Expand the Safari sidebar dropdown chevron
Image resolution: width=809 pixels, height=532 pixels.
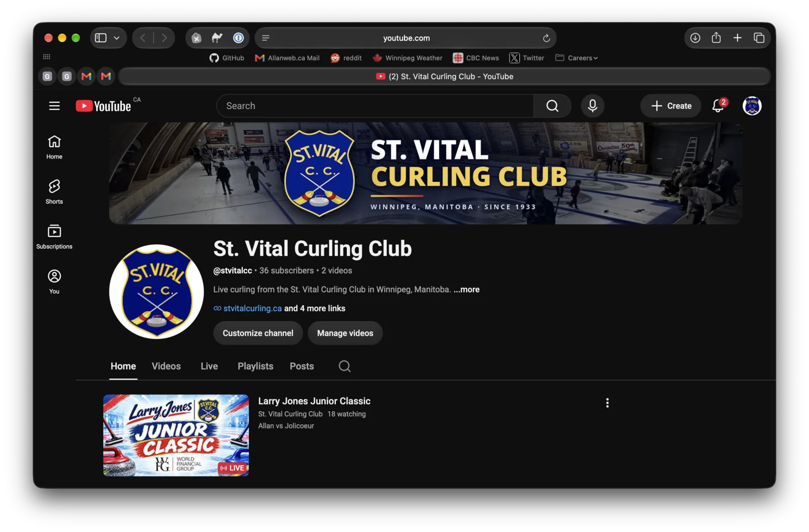117,38
